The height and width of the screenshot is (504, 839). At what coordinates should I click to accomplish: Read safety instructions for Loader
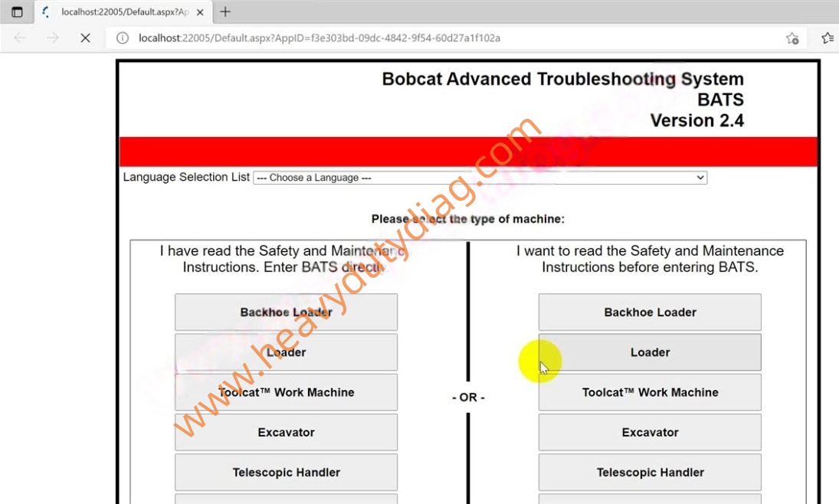coord(650,352)
